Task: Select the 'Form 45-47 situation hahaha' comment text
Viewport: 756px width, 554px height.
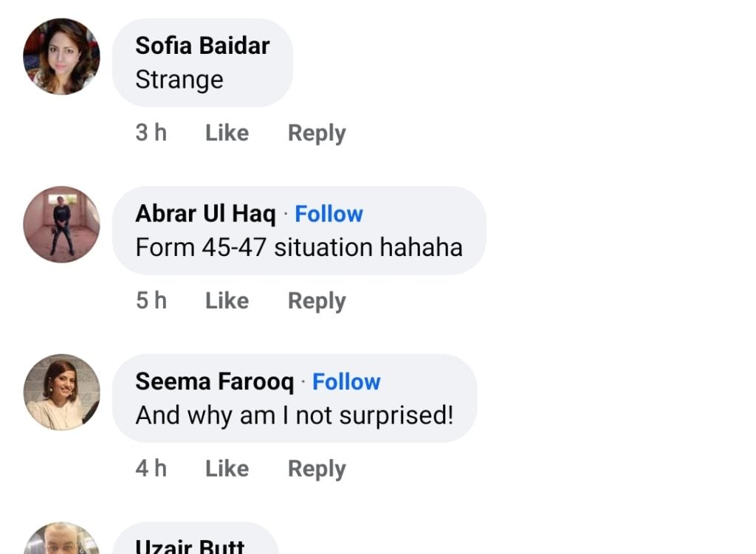Action: point(299,247)
